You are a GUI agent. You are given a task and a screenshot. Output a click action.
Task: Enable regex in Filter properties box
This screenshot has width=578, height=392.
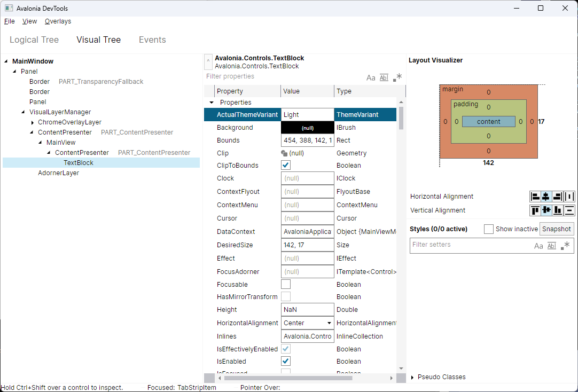point(397,78)
